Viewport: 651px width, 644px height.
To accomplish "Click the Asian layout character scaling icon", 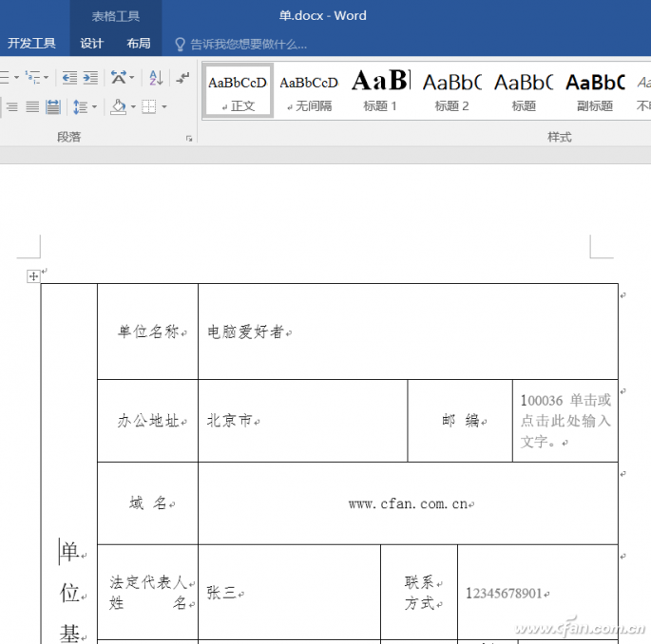I will pos(119,78).
